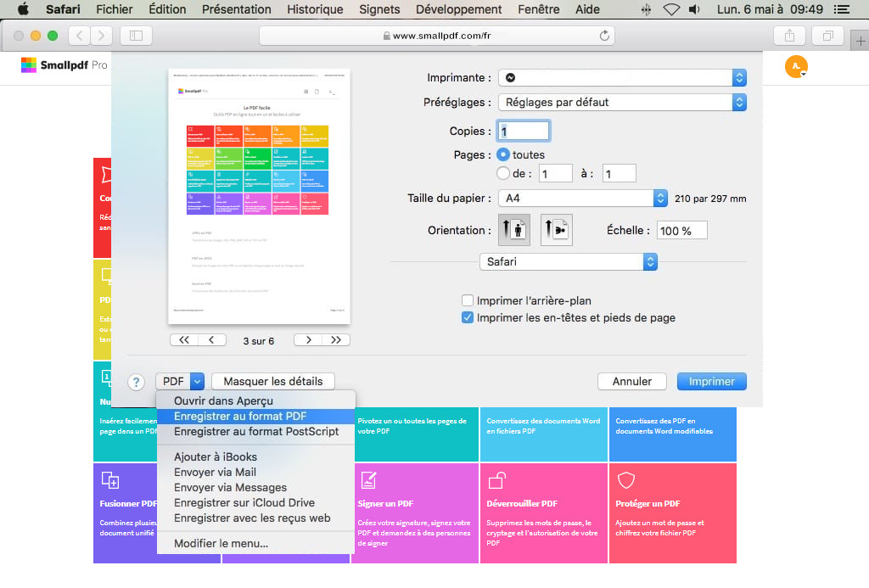The height and width of the screenshot is (588, 869).
Task: Reload the page with the refresh icon
Action: point(604,36)
